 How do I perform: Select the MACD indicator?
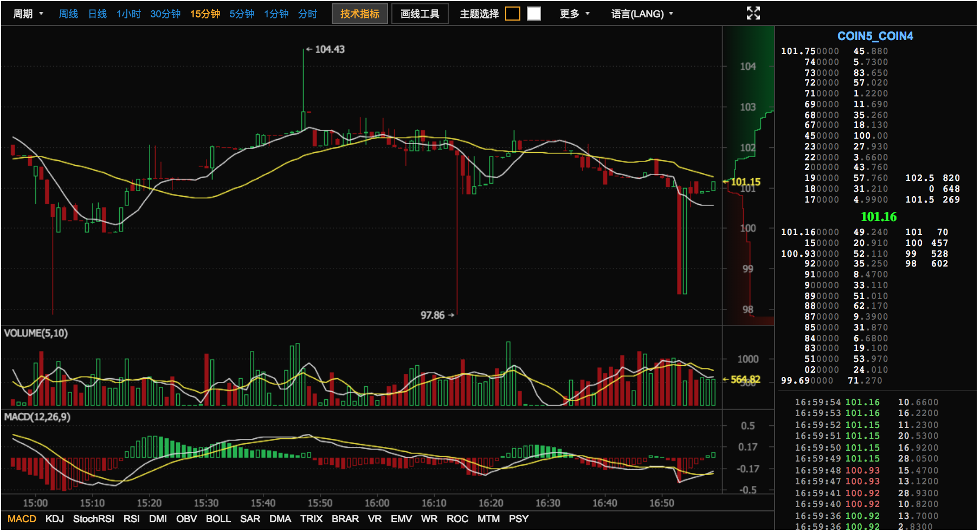22,519
